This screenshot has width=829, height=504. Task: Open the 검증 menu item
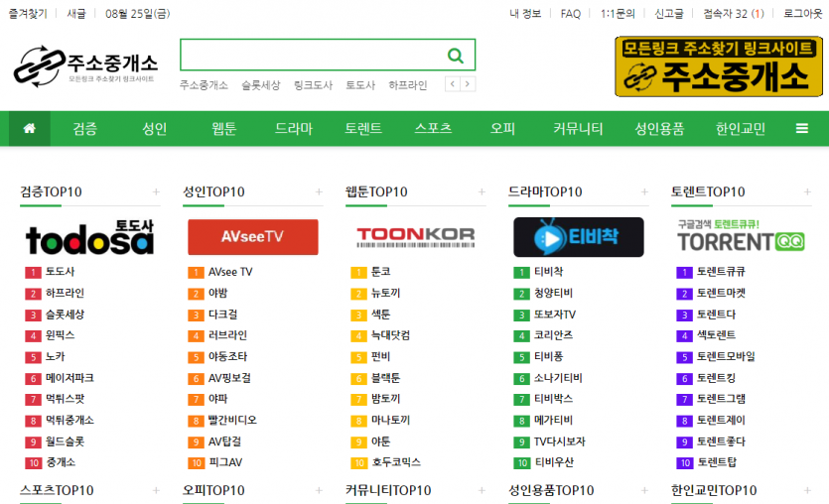[x=85, y=128]
